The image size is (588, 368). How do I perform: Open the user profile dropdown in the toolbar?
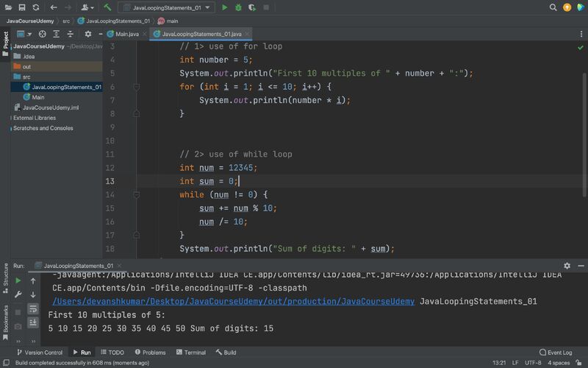[x=87, y=7]
